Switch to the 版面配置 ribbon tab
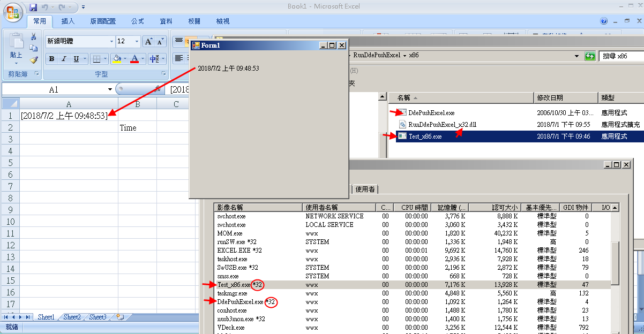 [103, 21]
